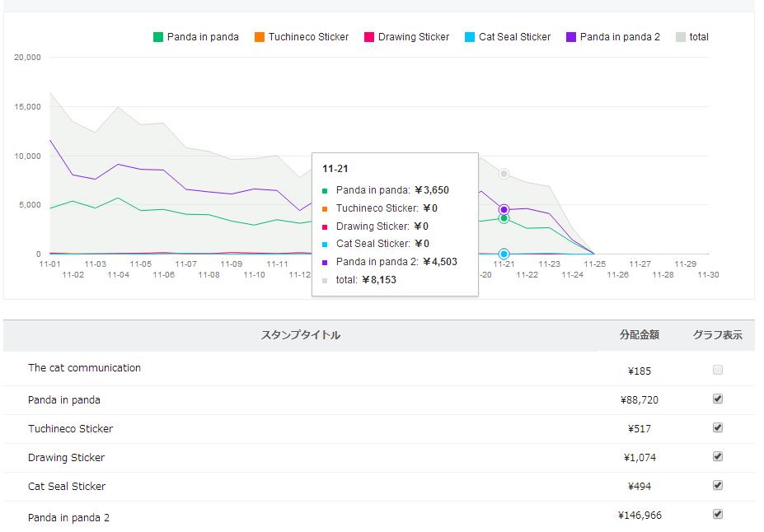Click the orange Tuchineco Sticker legend swatch
Viewport: 764px width, 532px height.
tap(260, 37)
